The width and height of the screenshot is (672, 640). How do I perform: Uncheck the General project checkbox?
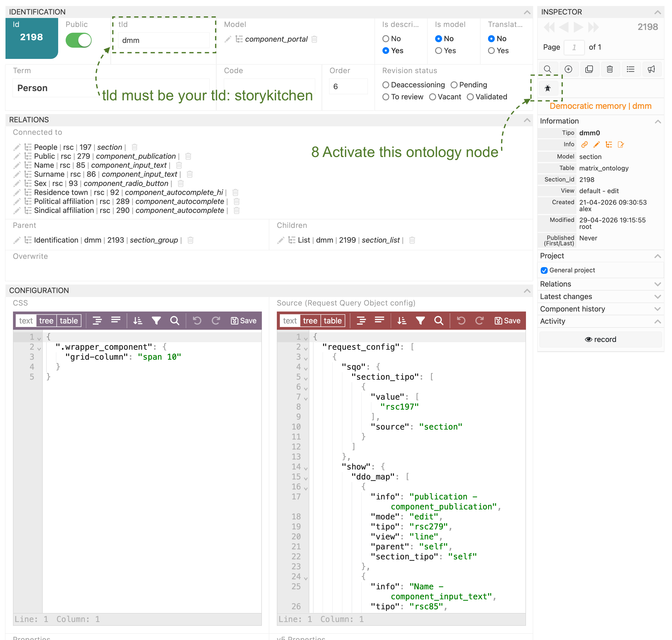pyautogui.click(x=544, y=271)
